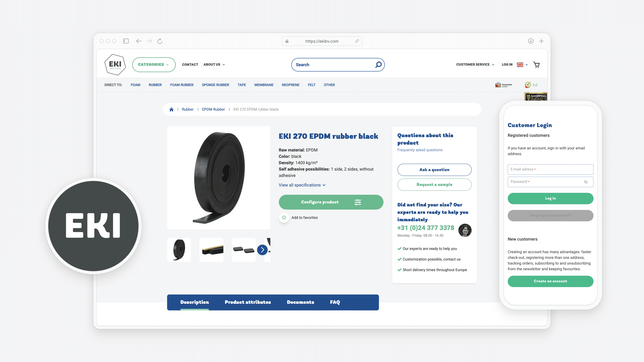This screenshot has height=362, width=644.
Task: Click the Configure product button
Action: [x=331, y=202]
